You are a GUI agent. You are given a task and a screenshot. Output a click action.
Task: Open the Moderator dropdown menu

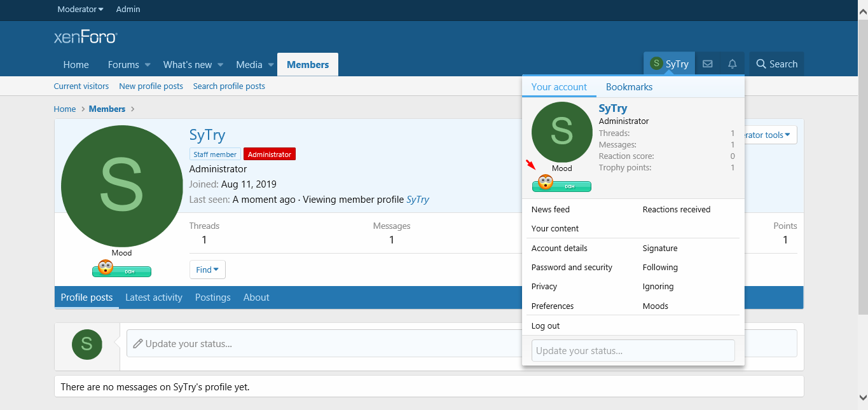(80, 10)
